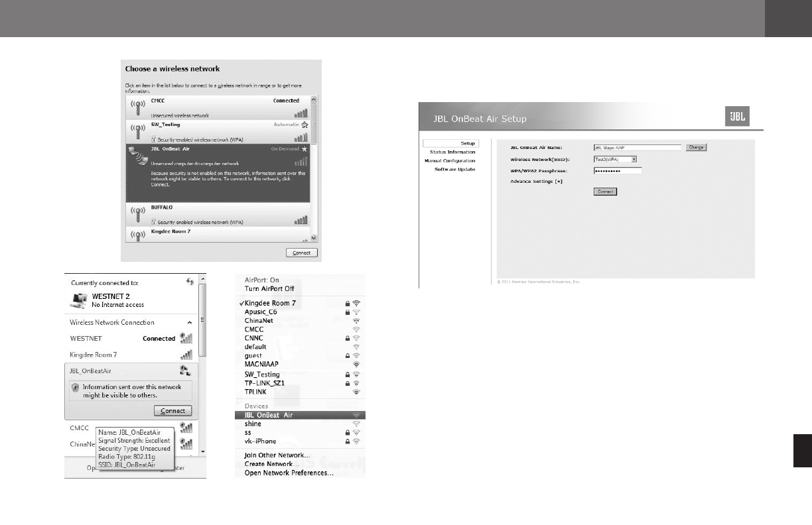Click padlock icon on BUFFALO security-enabled line
The width and height of the screenshot is (812, 525).
[153, 221]
